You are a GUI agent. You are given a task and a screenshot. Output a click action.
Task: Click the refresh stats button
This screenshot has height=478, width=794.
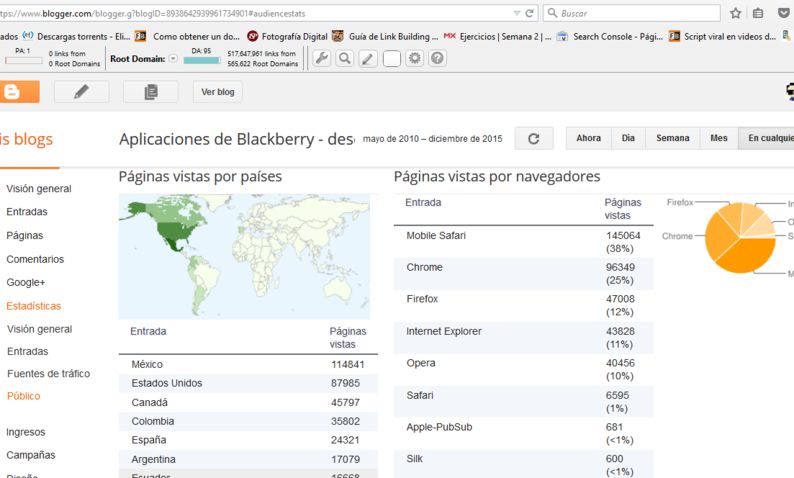[x=534, y=138]
